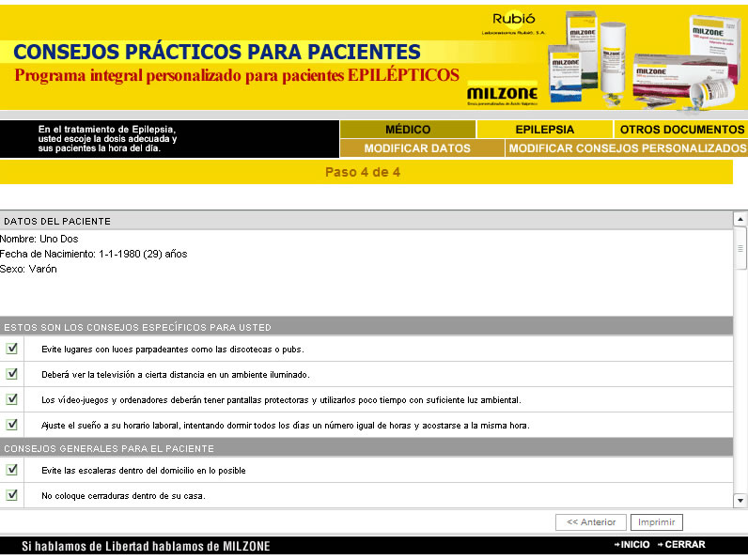748x560 pixels.
Task: Click the MILZONE brand logo
Action: (503, 94)
